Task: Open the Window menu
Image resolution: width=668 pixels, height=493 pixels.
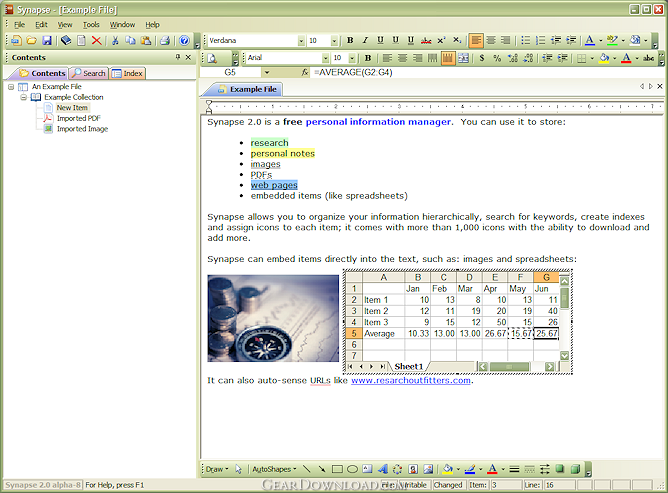Action: coord(122,25)
